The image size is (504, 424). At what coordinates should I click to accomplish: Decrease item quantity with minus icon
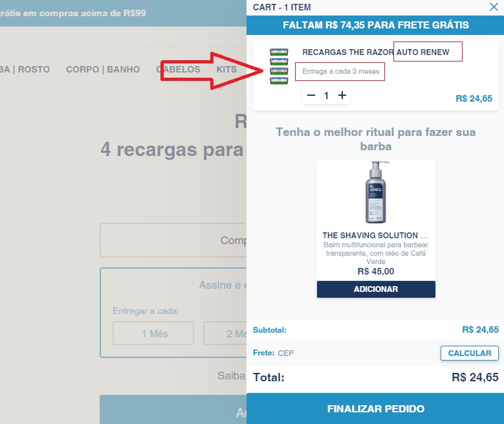pyautogui.click(x=311, y=95)
